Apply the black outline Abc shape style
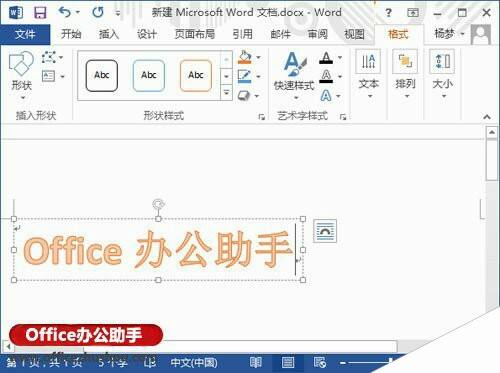Screen dimensions: 500x373 (x=102, y=76)
